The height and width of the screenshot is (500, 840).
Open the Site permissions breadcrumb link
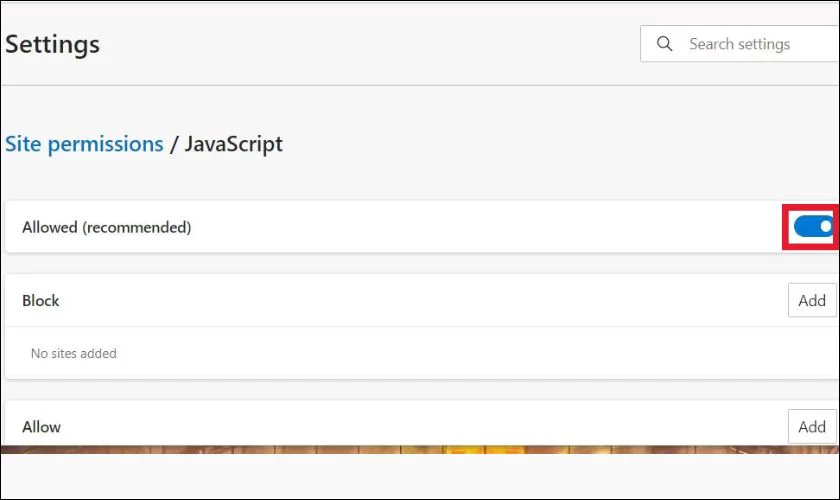(x=84, y=144)
